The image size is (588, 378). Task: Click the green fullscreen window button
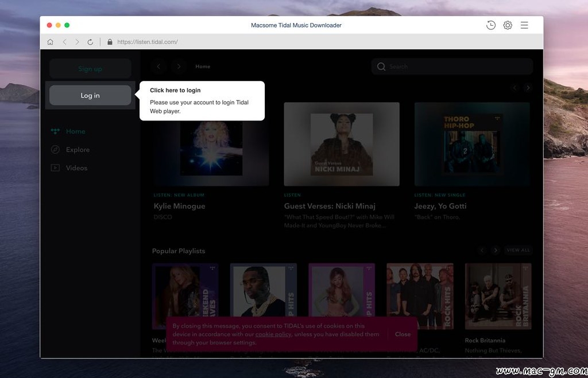(67, 25)
